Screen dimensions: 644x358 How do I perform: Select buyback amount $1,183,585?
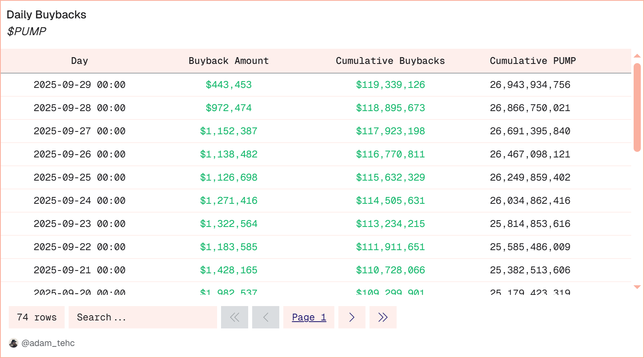[229, 247]
